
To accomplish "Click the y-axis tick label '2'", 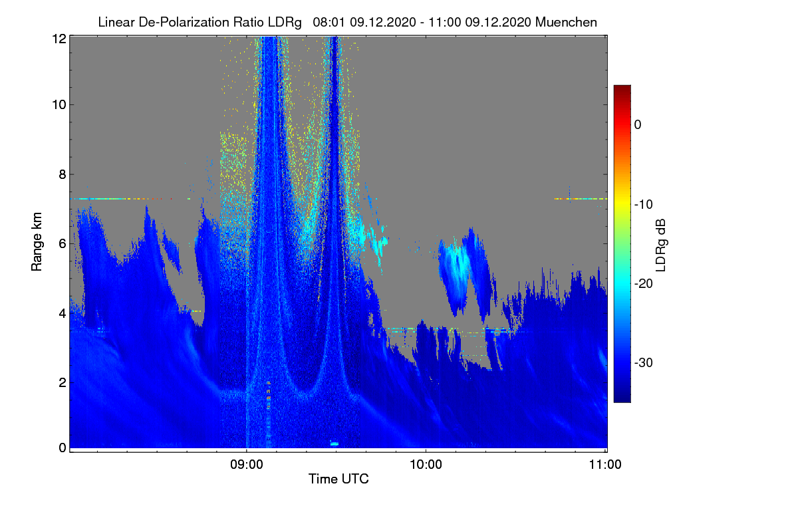I will (x=62, y=382).
